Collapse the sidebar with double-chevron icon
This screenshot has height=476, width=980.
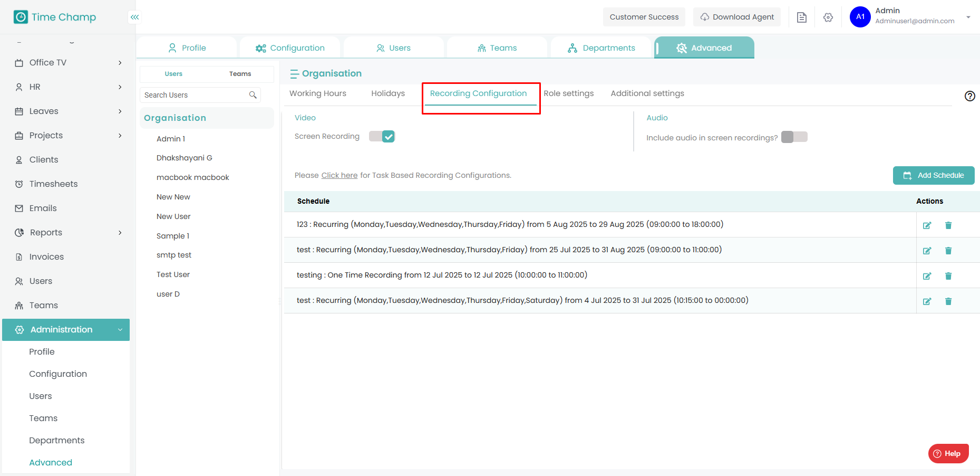tap(135, 17)
